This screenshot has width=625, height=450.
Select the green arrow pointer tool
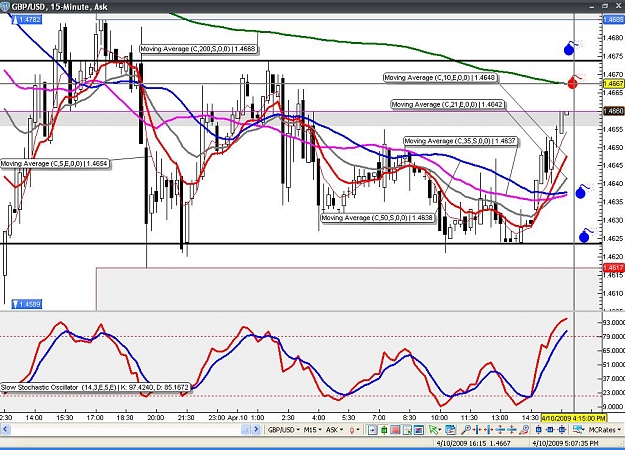click(x=432, y=430)
